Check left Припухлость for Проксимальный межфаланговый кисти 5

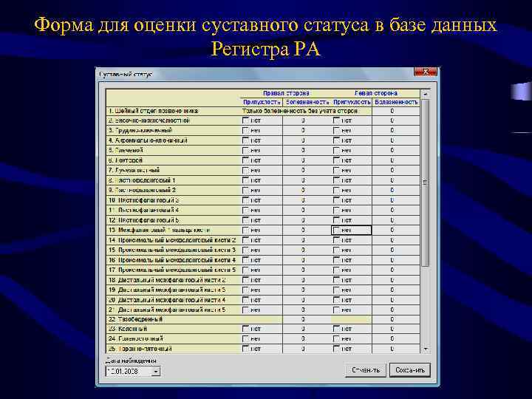point(336,270)
